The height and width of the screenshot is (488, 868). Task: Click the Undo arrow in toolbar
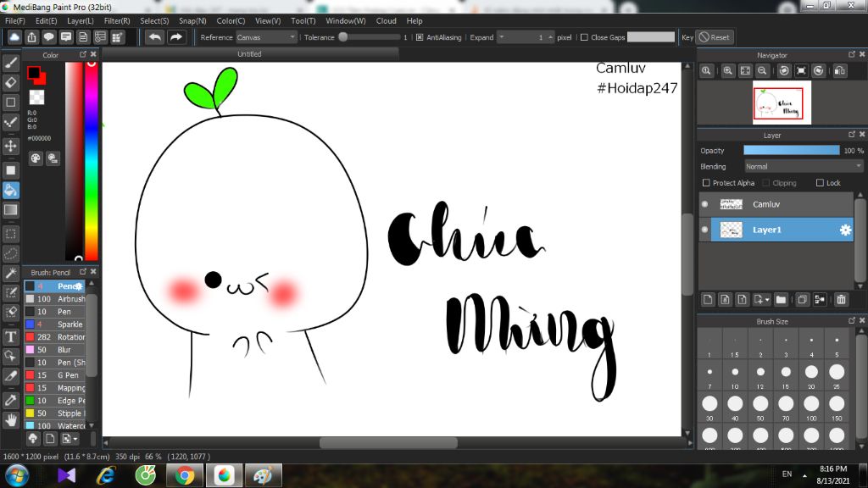(x=155, y=37)
